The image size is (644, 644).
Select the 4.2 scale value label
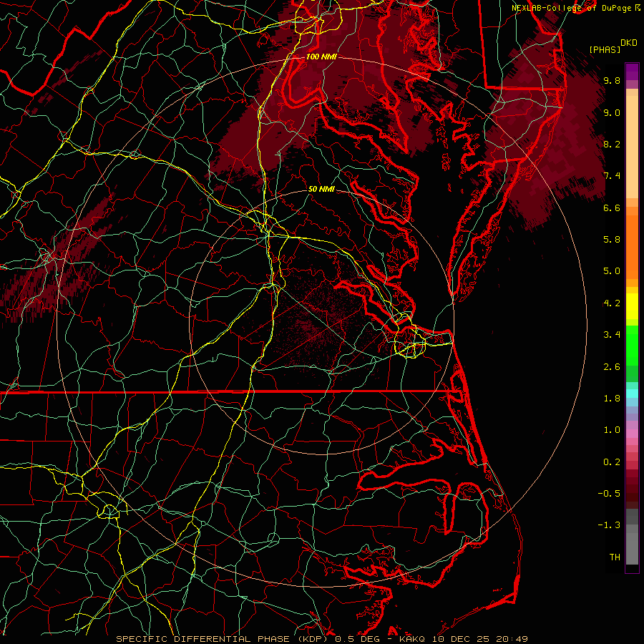click(x=612, y=303)
